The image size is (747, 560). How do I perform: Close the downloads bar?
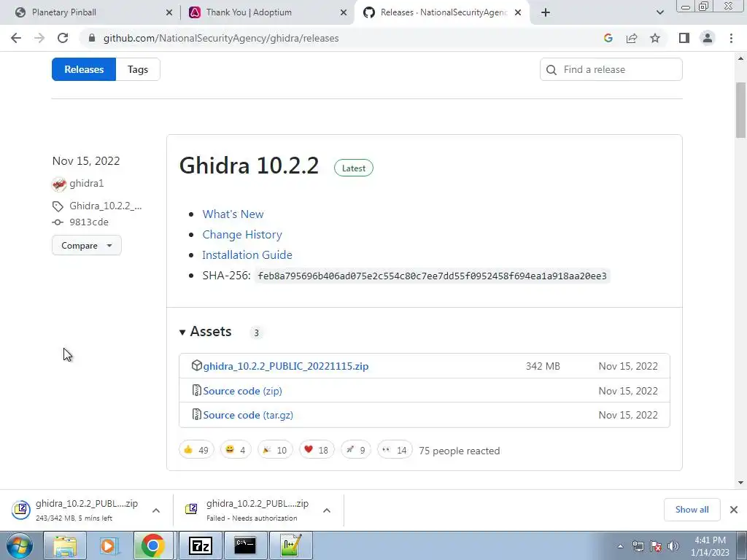[x=734, y=510]
